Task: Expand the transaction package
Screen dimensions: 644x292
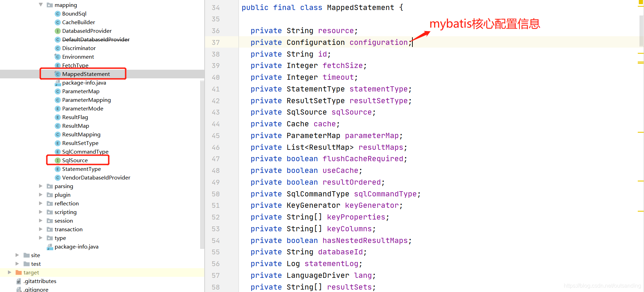Action: point(41,229)
